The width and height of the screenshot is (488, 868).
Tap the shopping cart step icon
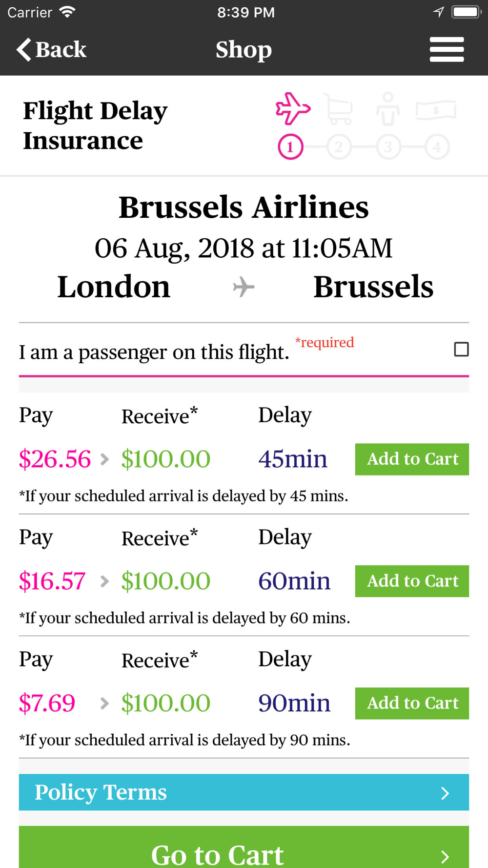pyautogui.click(x=339, y=110)
